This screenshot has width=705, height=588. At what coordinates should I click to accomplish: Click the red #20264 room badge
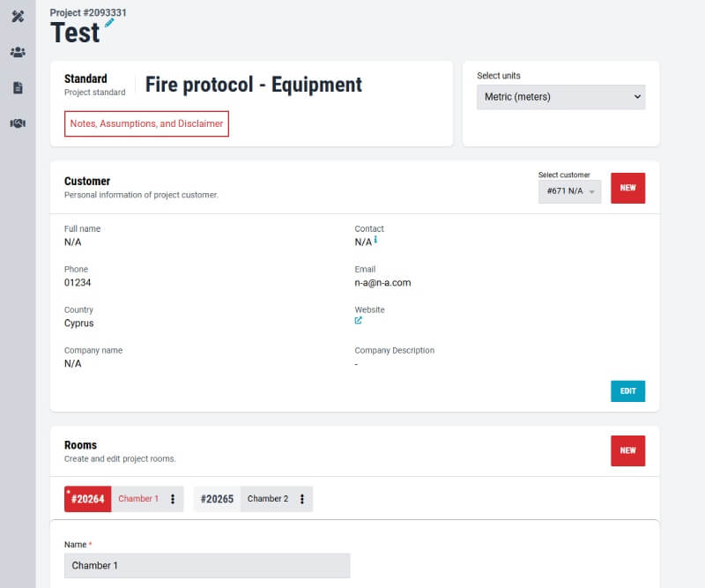87,498
